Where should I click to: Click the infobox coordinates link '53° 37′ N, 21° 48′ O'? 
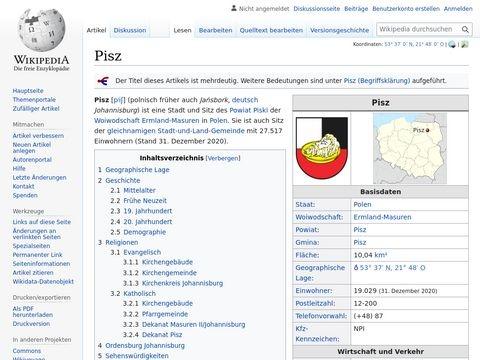(392, 268)
